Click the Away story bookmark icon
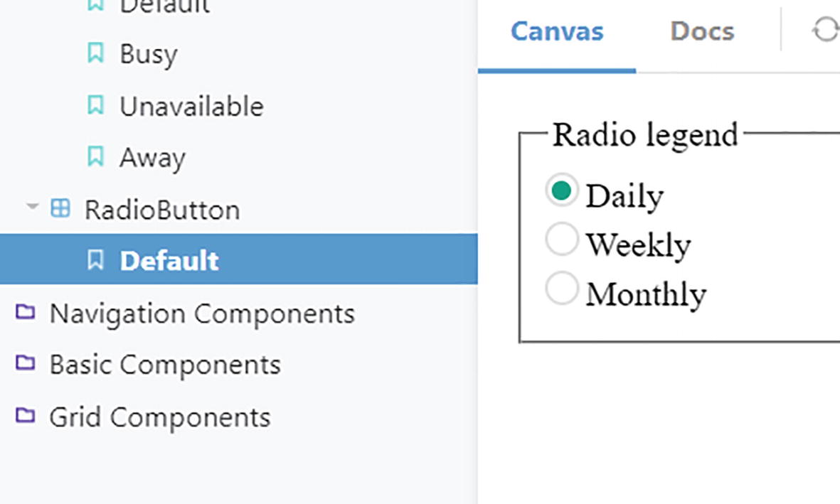Screen dimensions: 840x504 (x=95, y=157)
